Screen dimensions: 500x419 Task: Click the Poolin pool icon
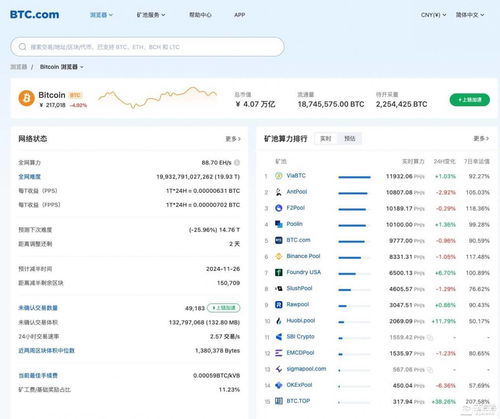pyautogui.click(x=279, y=224)
